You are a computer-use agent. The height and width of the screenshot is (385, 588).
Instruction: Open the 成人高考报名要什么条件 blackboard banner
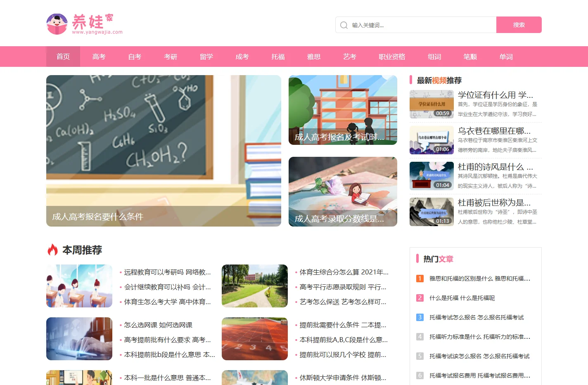[x=164, y=151]
